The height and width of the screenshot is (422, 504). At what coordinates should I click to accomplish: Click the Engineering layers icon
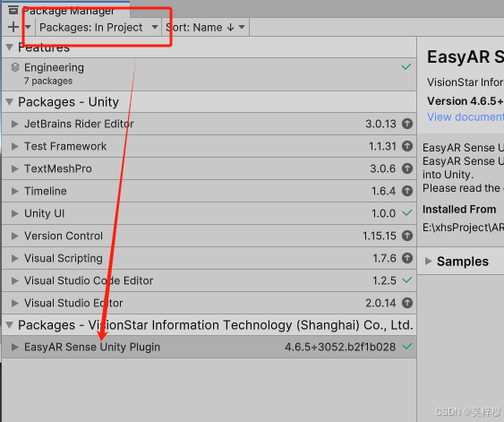tap(15, 67)
